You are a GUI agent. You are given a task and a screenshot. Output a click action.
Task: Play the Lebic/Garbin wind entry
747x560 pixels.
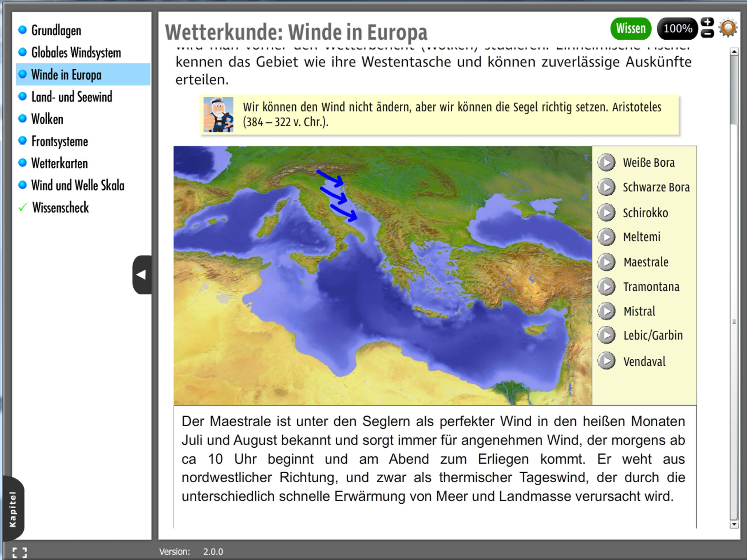[607, 335]
